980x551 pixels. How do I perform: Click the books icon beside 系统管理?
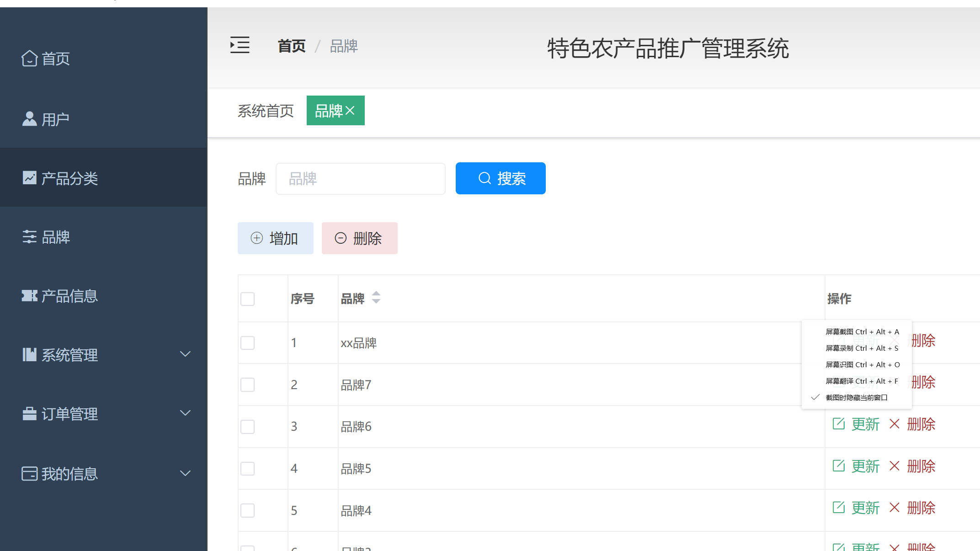[x=29, y=355]
